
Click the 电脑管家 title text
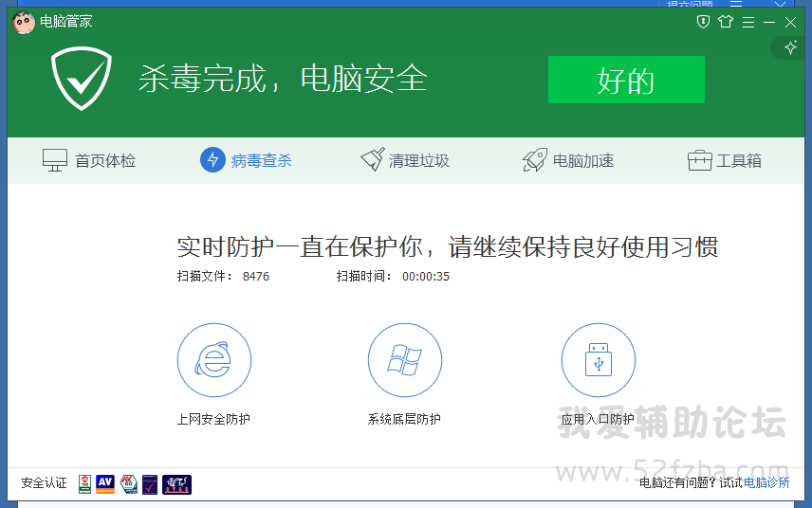click(x=66, y=21)
